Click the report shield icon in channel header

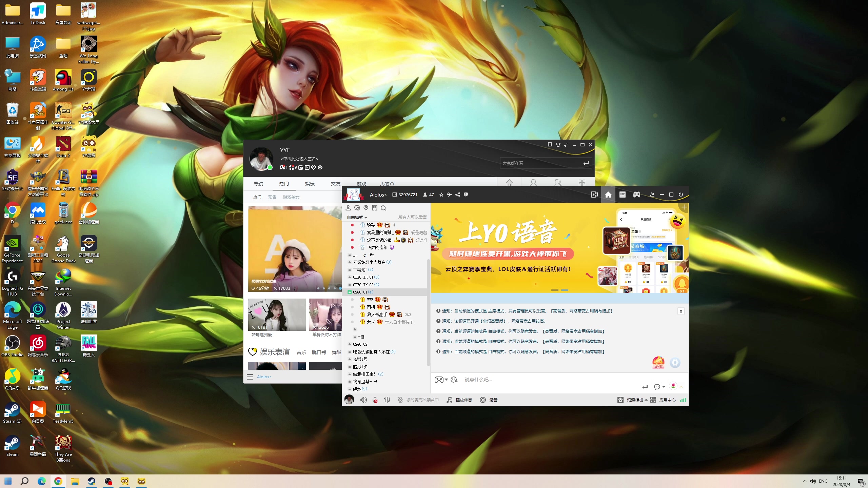(x=466, y=195)
